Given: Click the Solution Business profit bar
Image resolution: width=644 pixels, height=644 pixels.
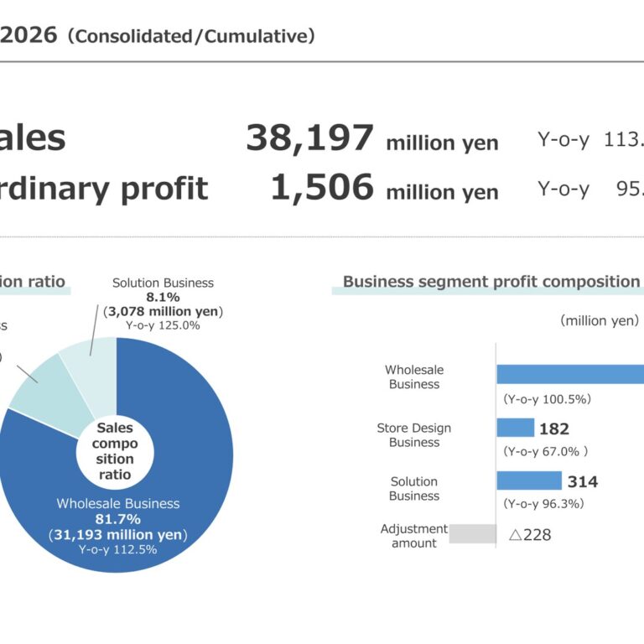Looking at the screenshot, I should point(529,480).
